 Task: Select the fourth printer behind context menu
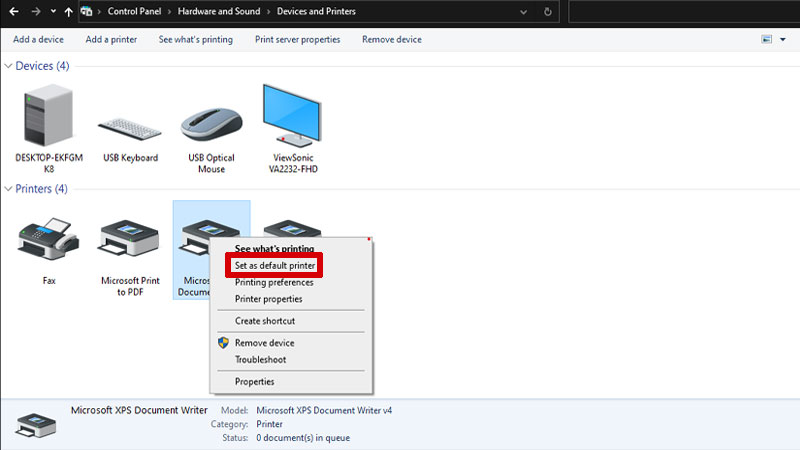click(x=292, y=227)
